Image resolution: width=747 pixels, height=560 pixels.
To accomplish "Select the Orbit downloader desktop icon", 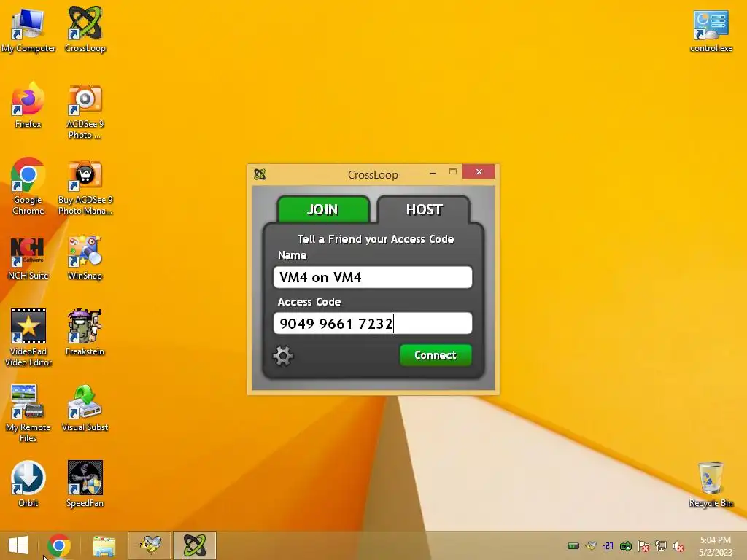I will 28,484.
